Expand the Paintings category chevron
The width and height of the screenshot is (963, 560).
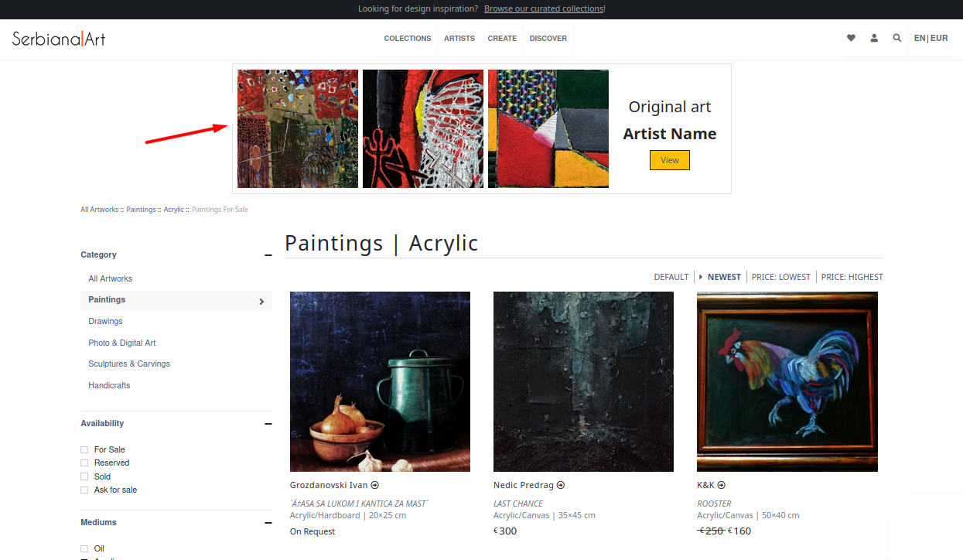[261, 302]
